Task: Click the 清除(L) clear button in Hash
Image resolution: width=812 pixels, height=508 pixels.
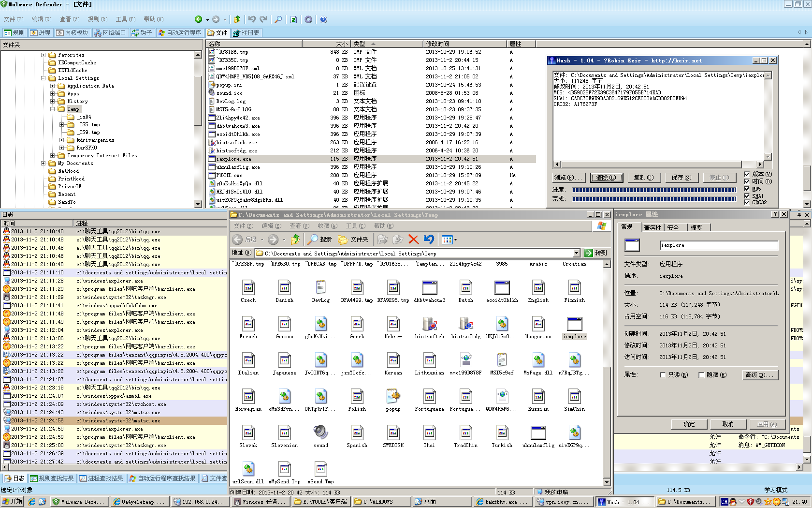Action: 607,178
